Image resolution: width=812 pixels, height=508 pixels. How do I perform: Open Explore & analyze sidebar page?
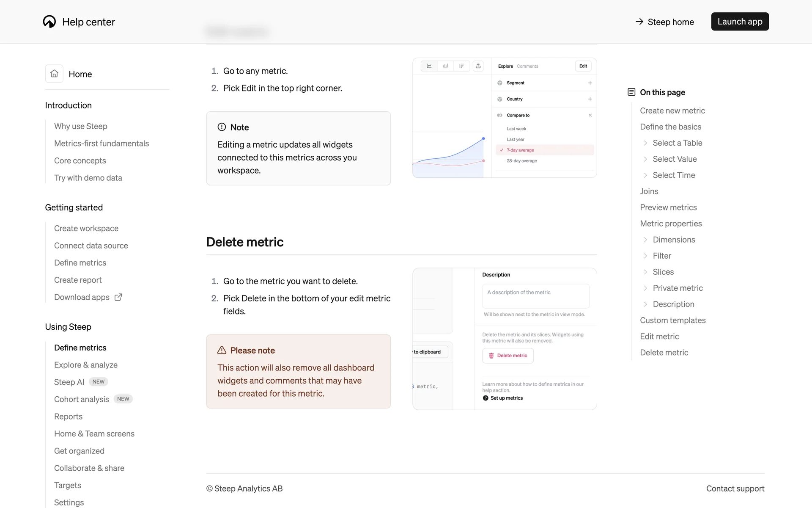[x=86, y=365]
